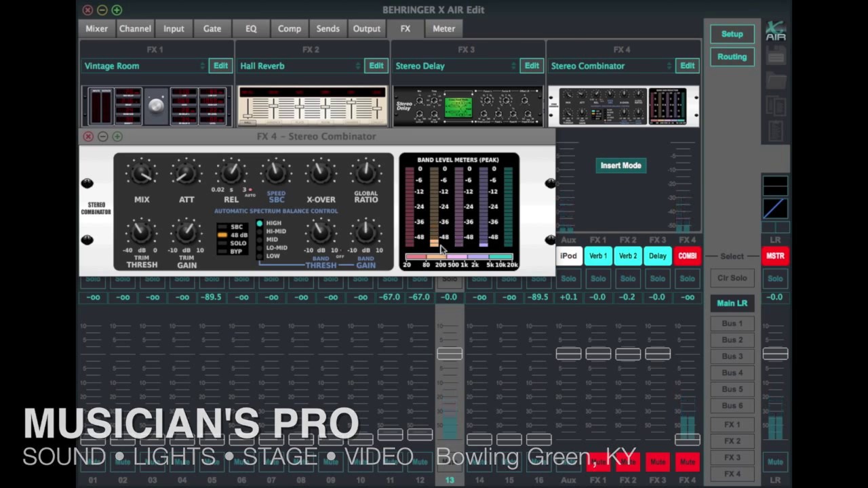Open the FX 3 Stereo Delay effect dropdown
This screenshot has height=488, width=868.
456,66
